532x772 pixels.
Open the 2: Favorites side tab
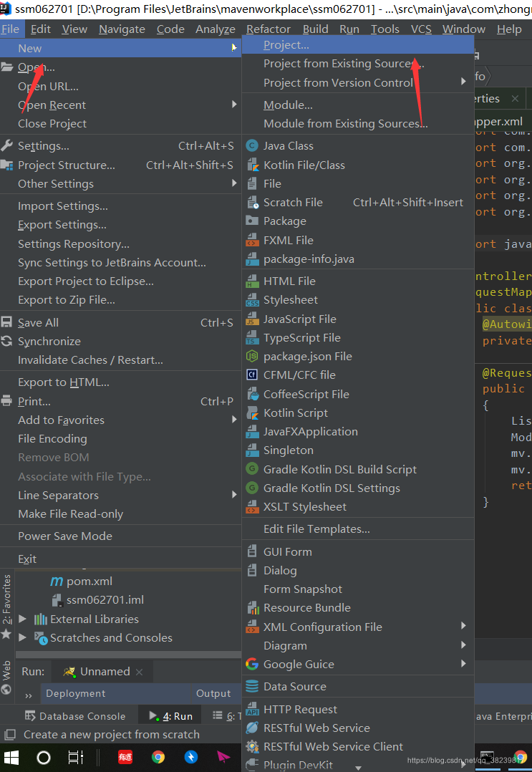pyautogui.click(x=6, y=607)
